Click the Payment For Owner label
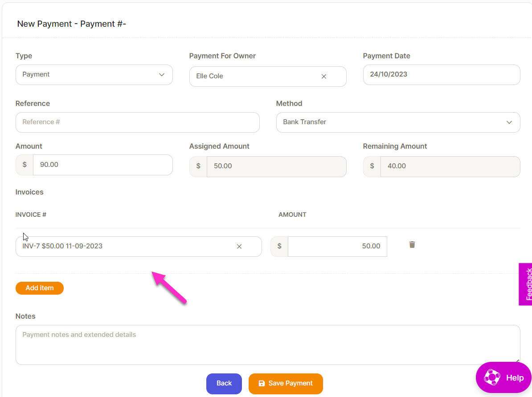The height and width of the screenshot is (397, 532). click(x=222, y=56)
